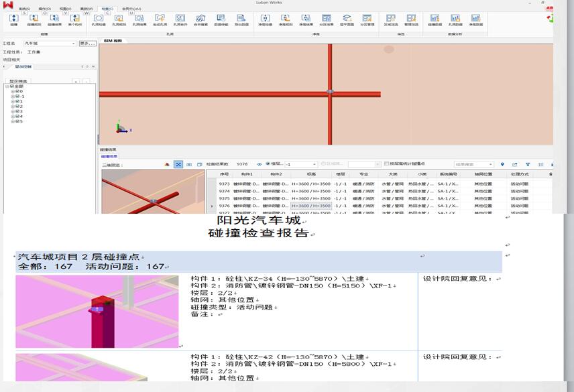Click the 区域筛选 region filter icon
Viewport: 574px width, 392px height.
(x=390, y=19)
